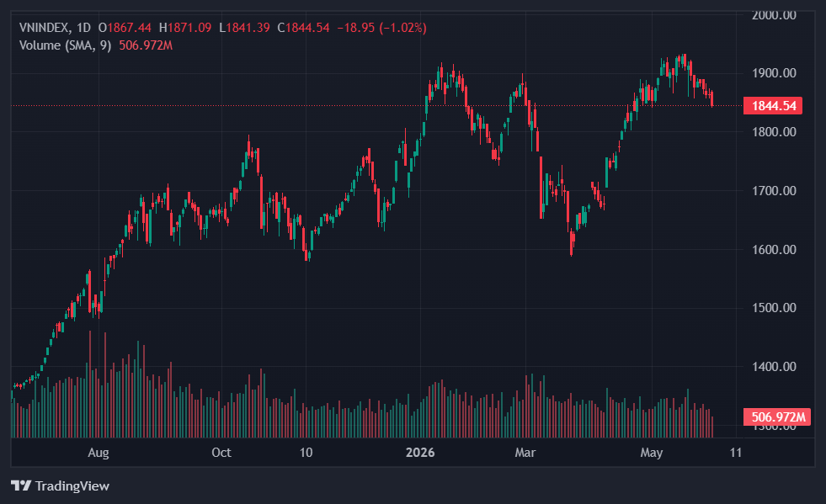The image size is (826, 504).
Task: Click the TradingView logo icon
Action: (x=21, y=485)
